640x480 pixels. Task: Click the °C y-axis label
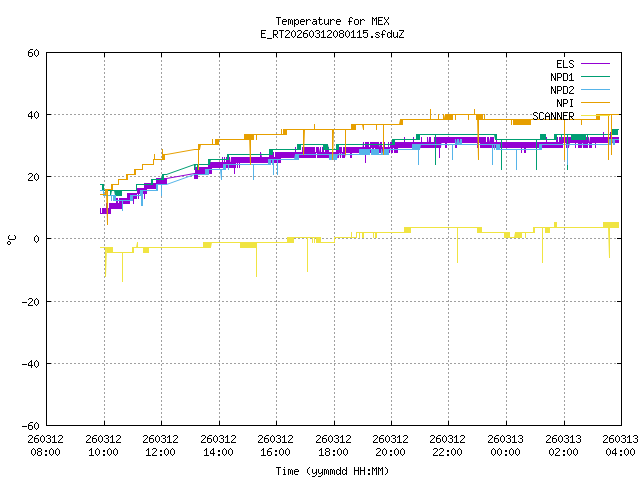point(11,239)
